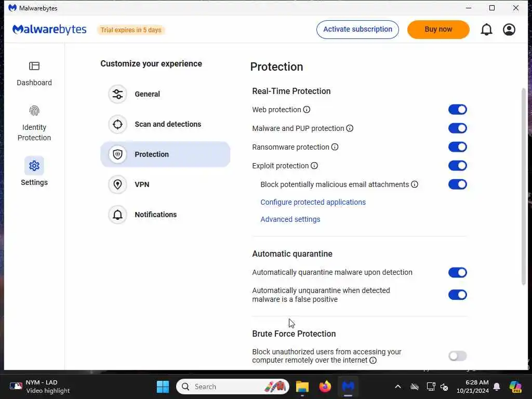532x399 pixels.
Task: Open the Dashboard icon in sidebar
Action: coord(34,66)
